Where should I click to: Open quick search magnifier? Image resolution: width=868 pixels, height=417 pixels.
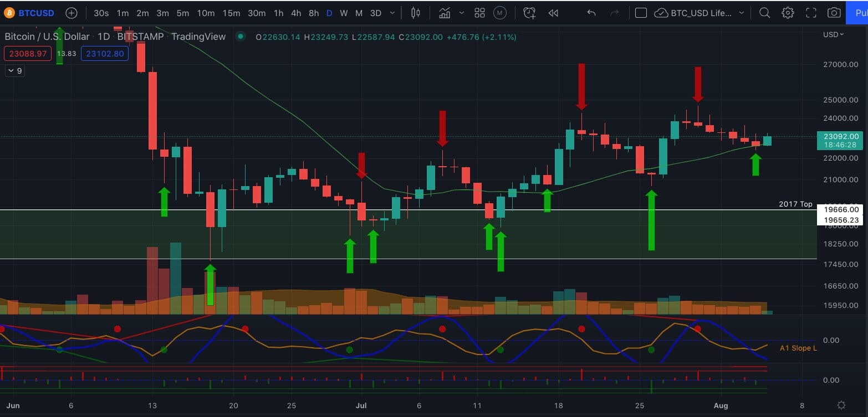765,13
